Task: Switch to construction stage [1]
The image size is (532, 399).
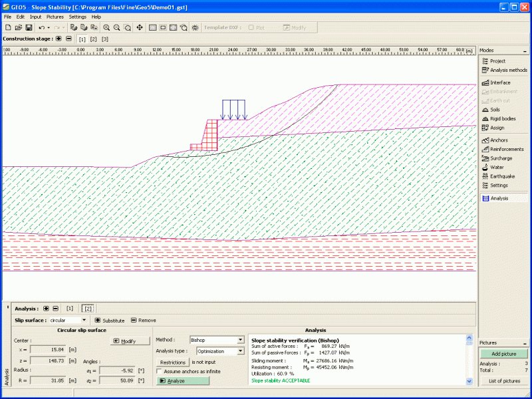Action: click(x=82, y=39)
